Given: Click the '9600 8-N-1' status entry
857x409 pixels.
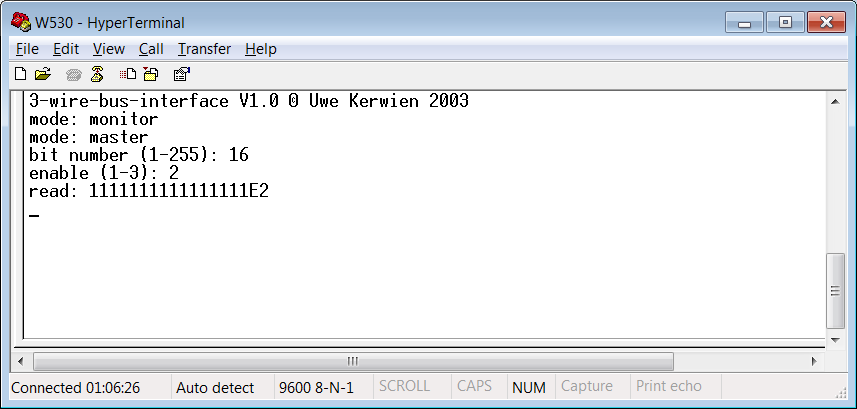Looking at the screenshot, I should click(x=316, y=388).
